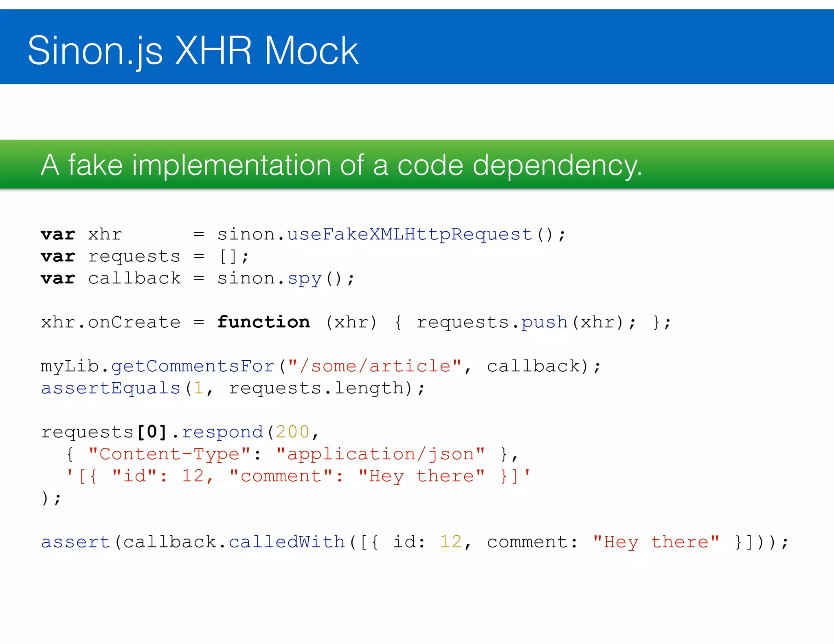Click 'useFakeXMLHttpRequest' in the first code line
Screen dimensions: 834x644
click(x=410, y=234)
